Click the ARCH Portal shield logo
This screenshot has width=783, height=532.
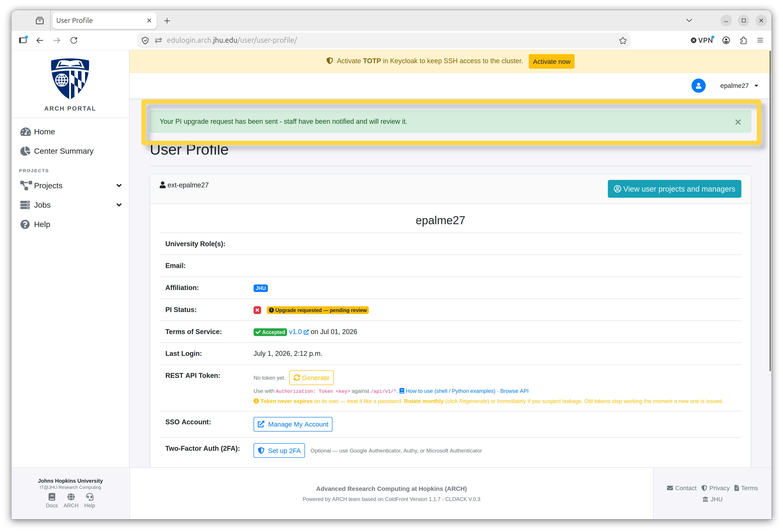(x=70, y=78)
